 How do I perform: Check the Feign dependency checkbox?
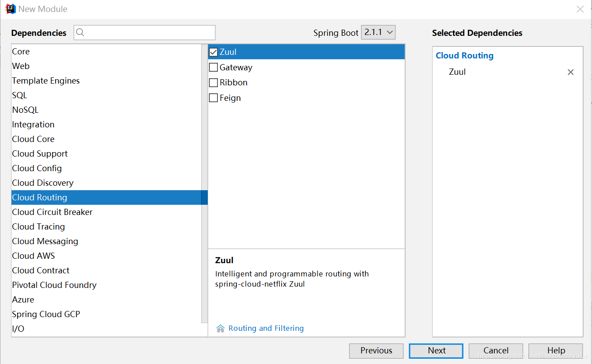coord(213,98)
